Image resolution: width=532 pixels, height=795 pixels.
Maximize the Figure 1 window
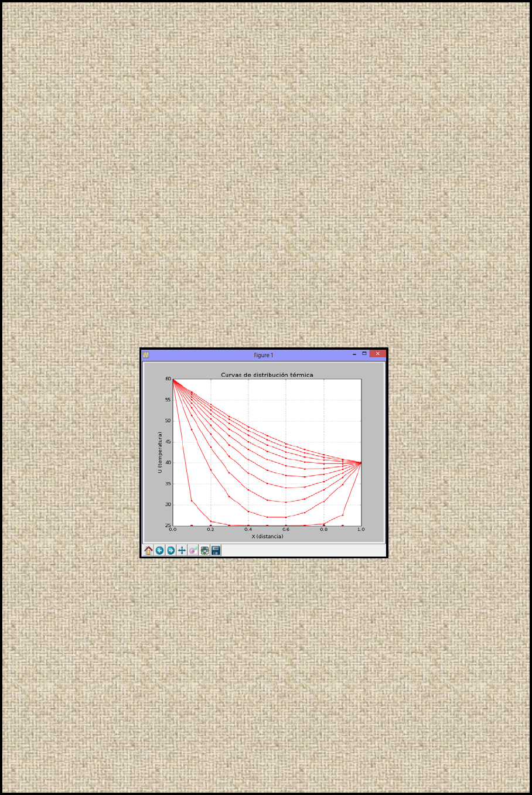click(x=364, y=354)
